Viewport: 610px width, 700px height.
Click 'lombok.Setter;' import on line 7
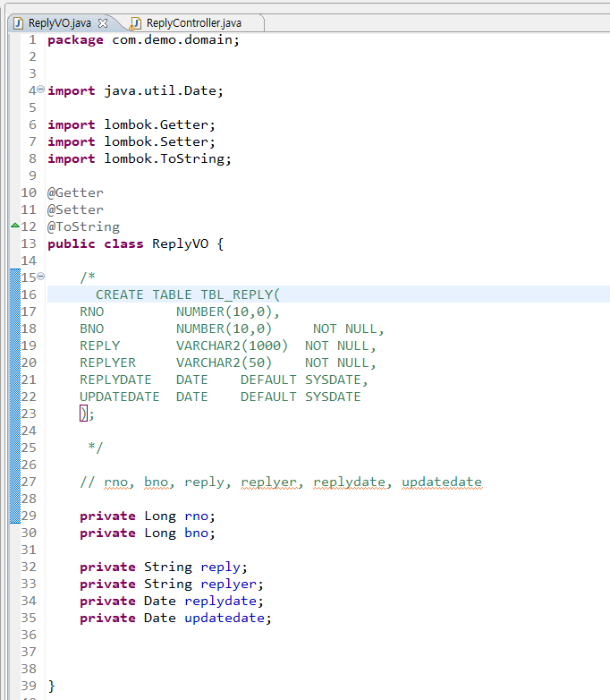tap(160, 142)
